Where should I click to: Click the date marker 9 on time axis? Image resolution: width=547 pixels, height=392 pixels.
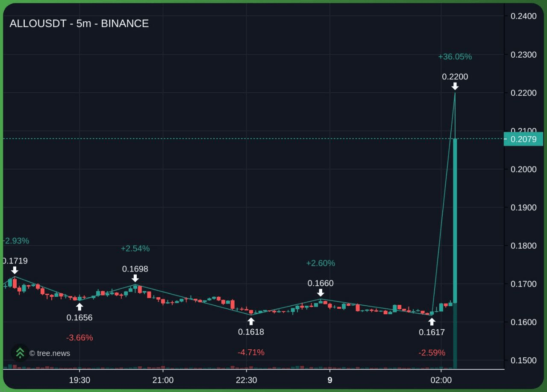coord(329,380)
